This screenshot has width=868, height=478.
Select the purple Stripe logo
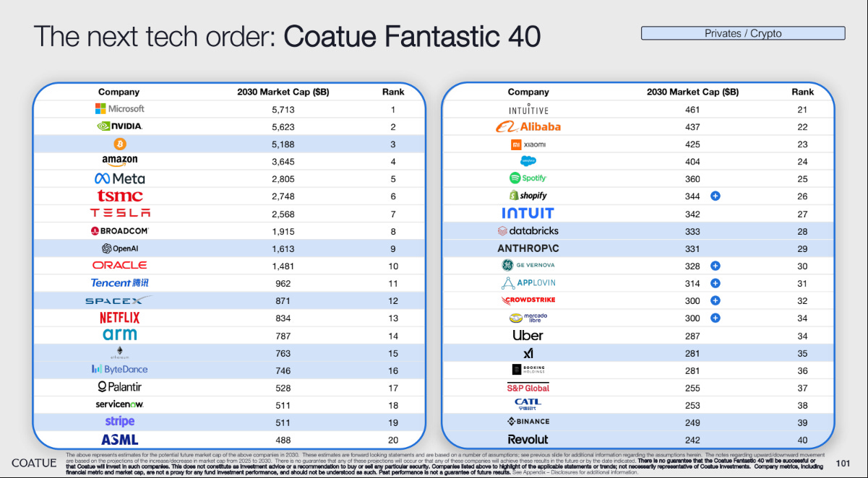[119, 421]
